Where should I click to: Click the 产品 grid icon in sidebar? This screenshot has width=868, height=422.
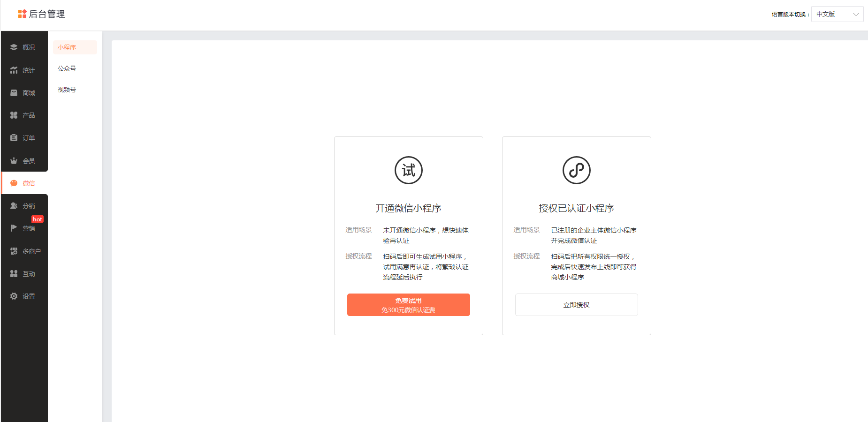tap(14, 115)
